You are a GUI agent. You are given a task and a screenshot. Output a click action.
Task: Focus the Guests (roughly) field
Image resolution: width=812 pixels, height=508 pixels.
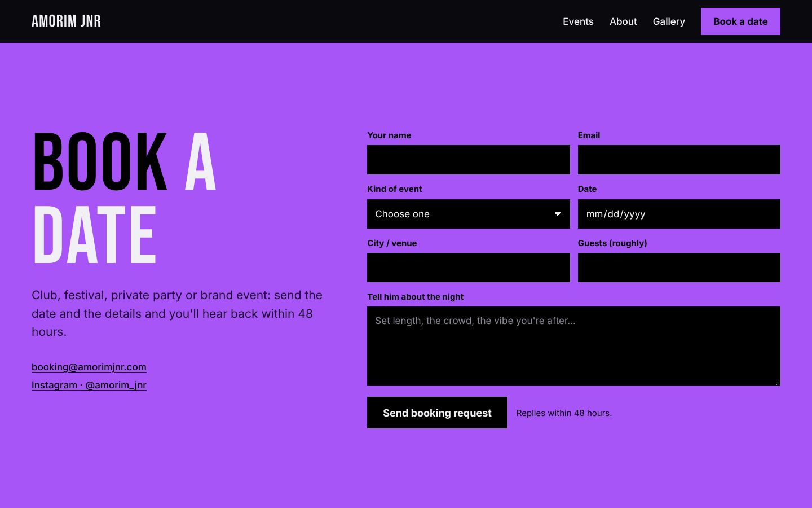(679, 268)
